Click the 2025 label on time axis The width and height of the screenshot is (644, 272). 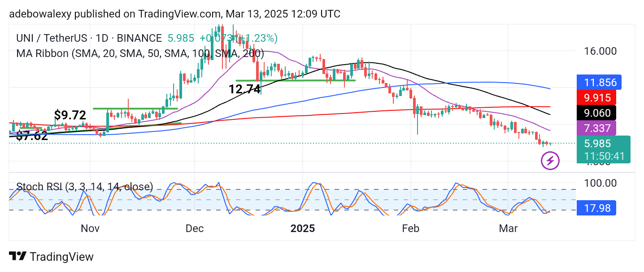pos(303,228)
